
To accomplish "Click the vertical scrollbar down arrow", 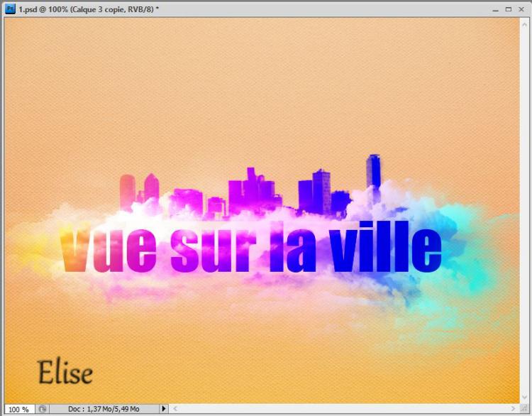I will [x=524, y=398].
